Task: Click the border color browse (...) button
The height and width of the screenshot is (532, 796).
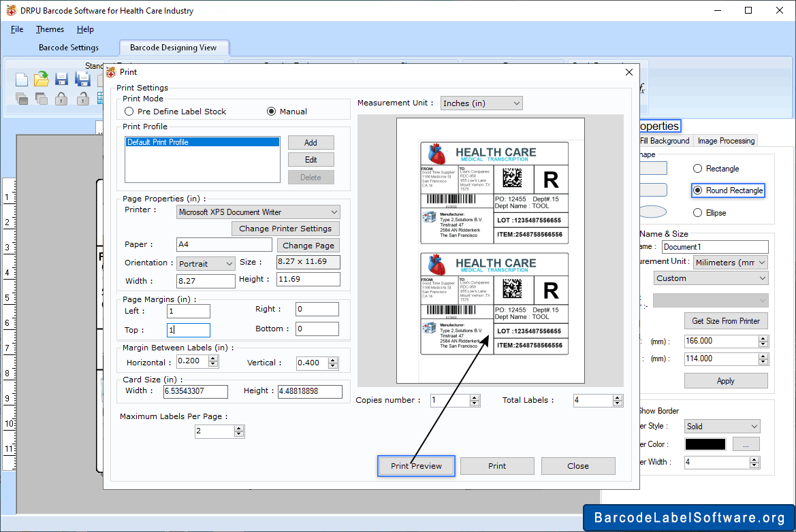Action: point(746,444)
